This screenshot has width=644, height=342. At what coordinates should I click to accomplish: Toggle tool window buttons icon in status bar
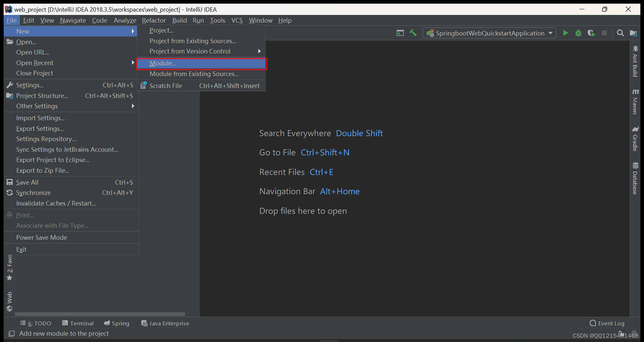[11, 333]
